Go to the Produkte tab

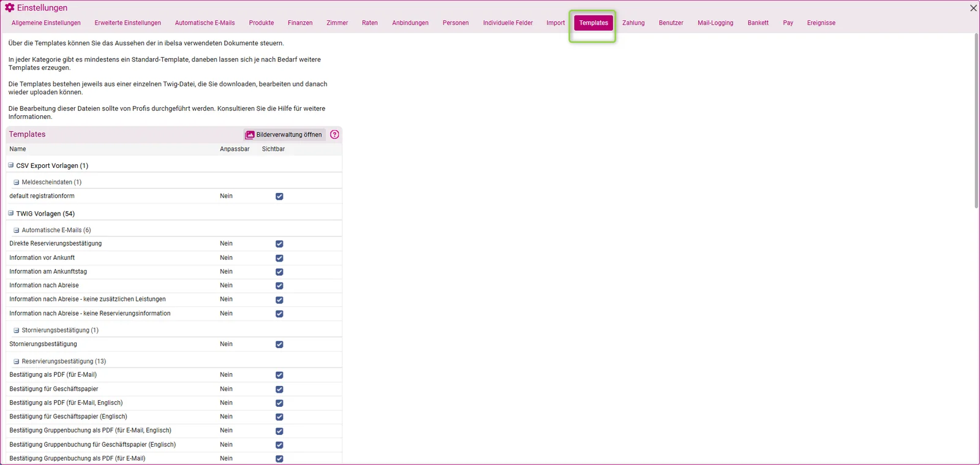[262, 23]
